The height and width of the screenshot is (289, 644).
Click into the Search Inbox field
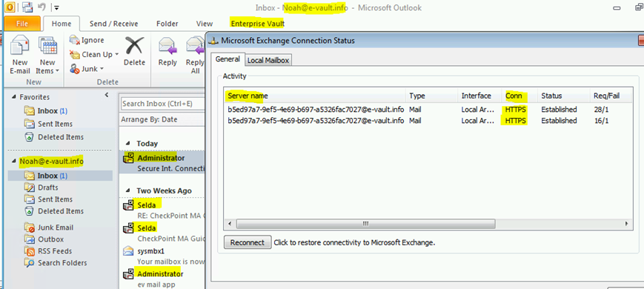coord(162,104)
